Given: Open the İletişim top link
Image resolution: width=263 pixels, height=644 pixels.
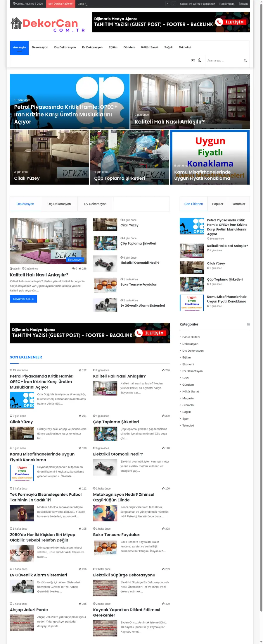Looking at the screenshot, I should point(243,4).
